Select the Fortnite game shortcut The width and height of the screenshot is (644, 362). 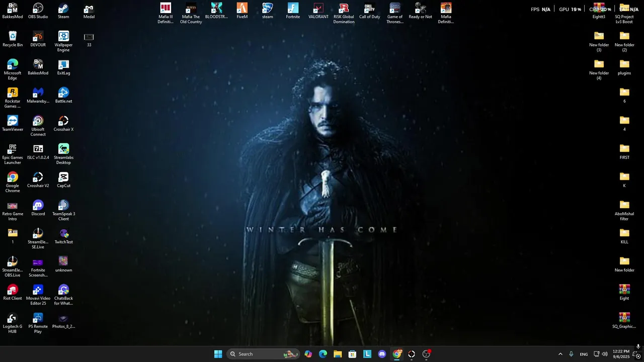[293, 11]
